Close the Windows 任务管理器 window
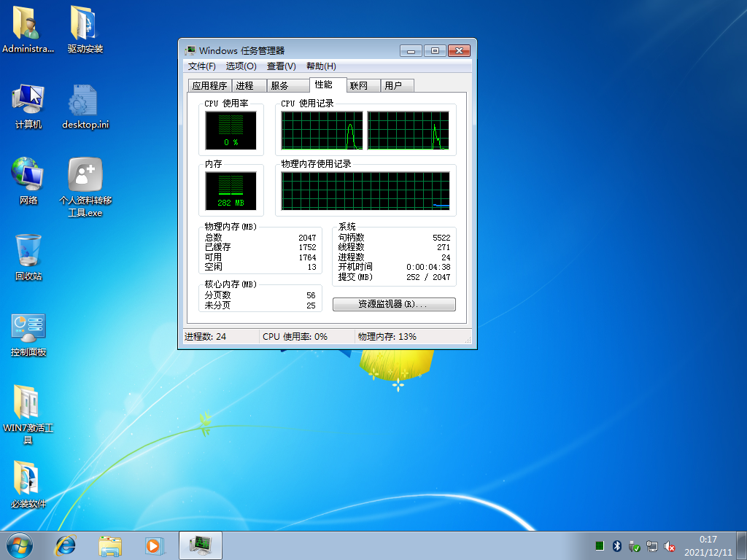Image resolution: width=747 pixels, height=560 pixels. pyautogui.click(x=460, y=50)
